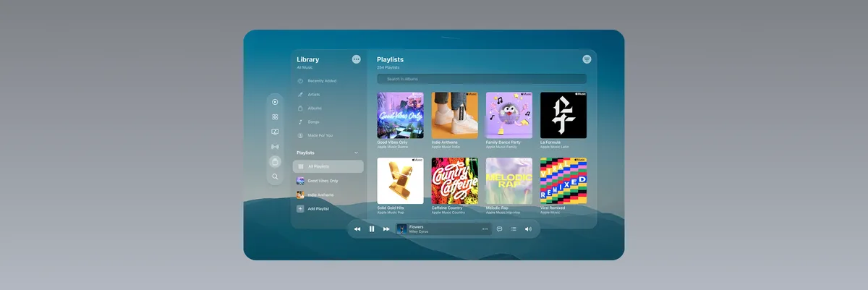Open the Music Videos tab icon
The height and width of the screenshot is (290, 868).
tap(275, 132)
